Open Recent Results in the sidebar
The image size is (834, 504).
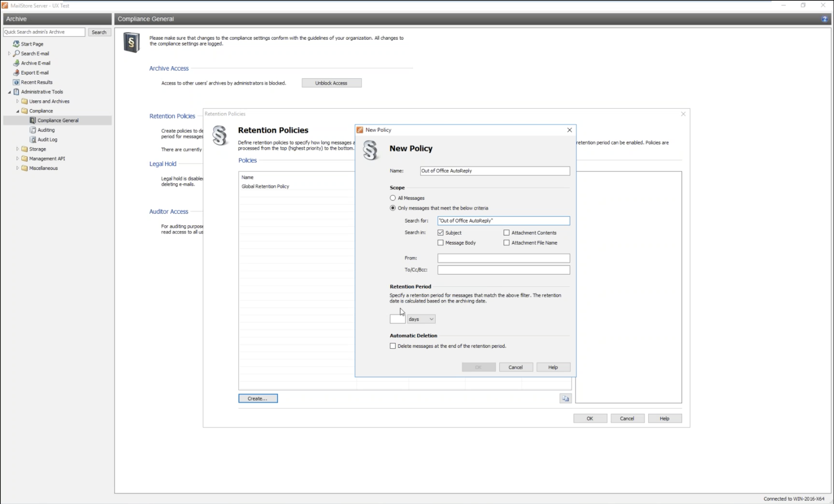tap(37, 82)
